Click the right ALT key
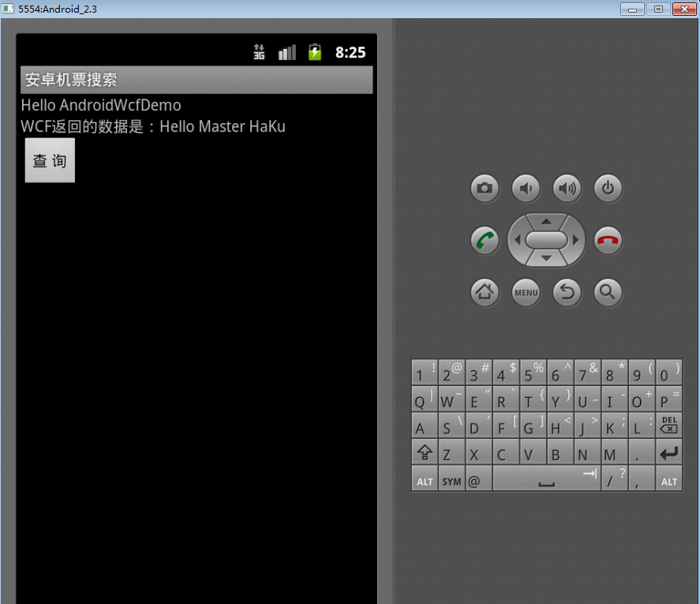Viewport: 700px width, 604px height. pyautogui.click(x=668, y=478)
